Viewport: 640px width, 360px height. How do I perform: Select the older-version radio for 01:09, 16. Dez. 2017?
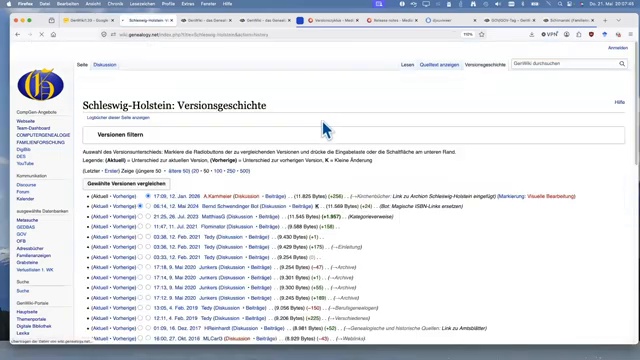coord(140,328)
